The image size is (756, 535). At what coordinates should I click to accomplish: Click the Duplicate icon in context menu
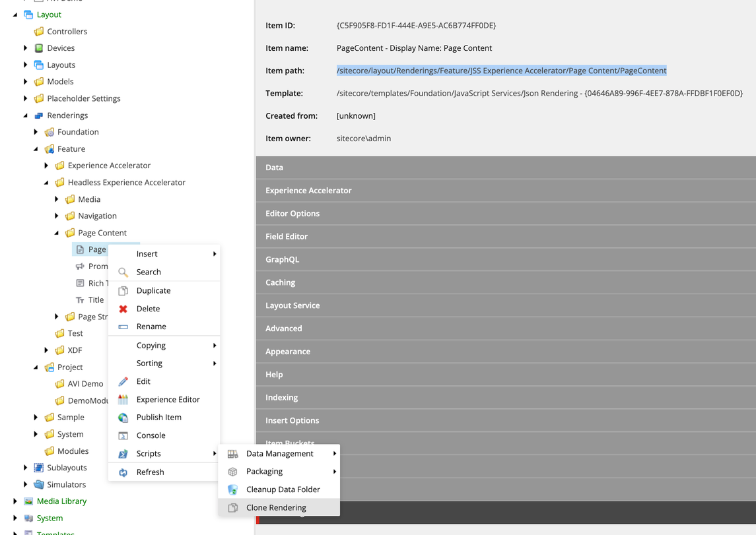123,291
